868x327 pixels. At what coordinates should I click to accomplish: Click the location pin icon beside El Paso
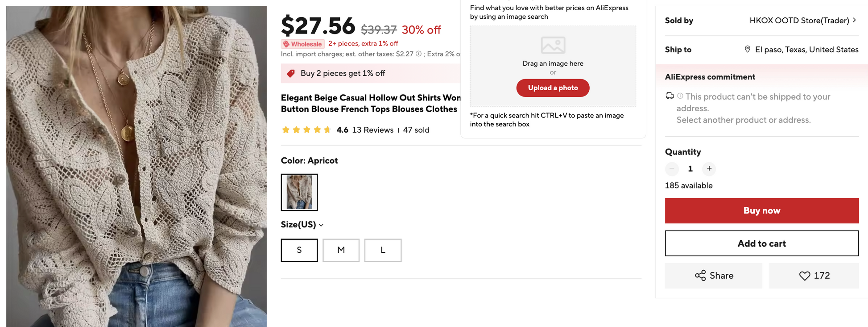748,49
